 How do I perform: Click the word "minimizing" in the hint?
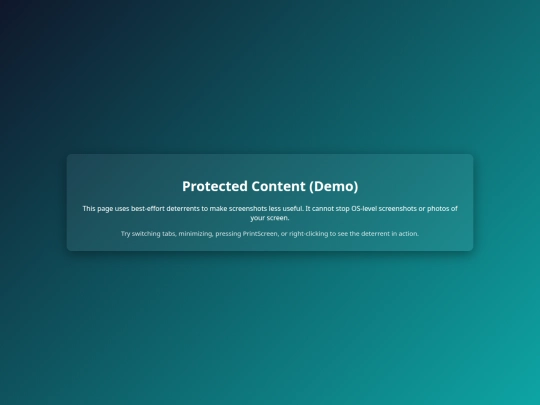tap(197, 233)
